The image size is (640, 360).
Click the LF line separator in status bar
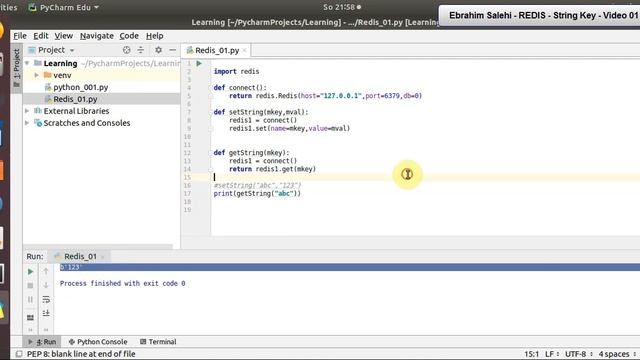coord(552,354)
